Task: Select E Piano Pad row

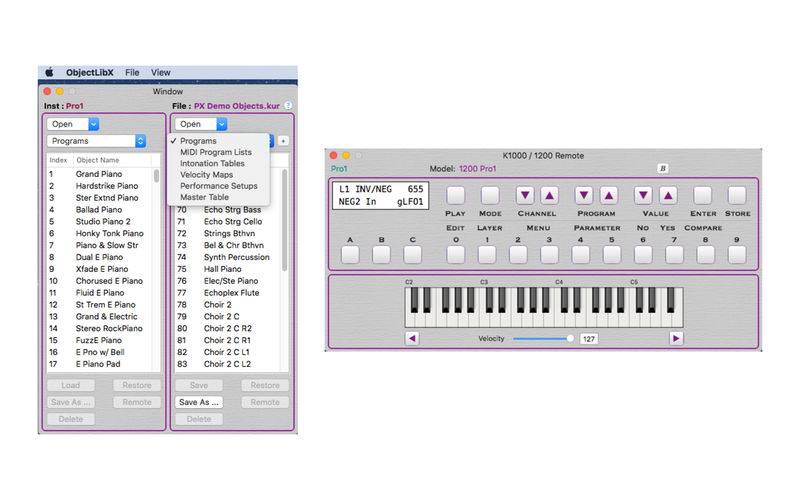Action: click(x=100, y=364)
